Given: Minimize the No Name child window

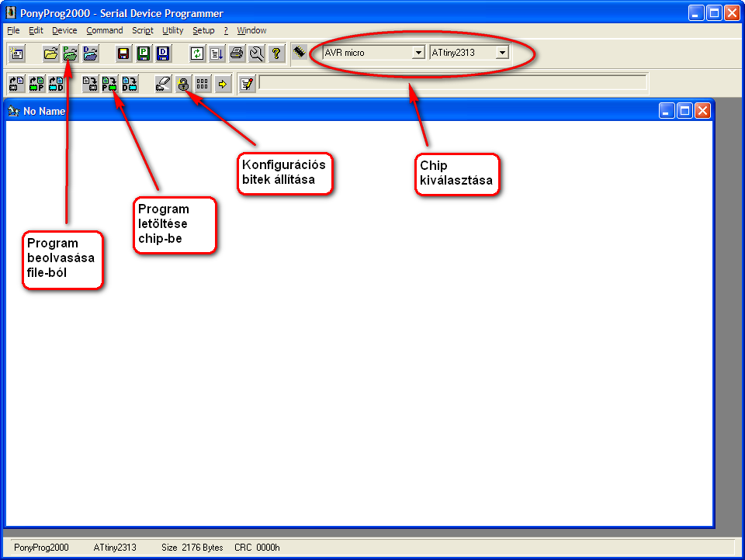Looking at the screenshot, I should click(667, 111).
